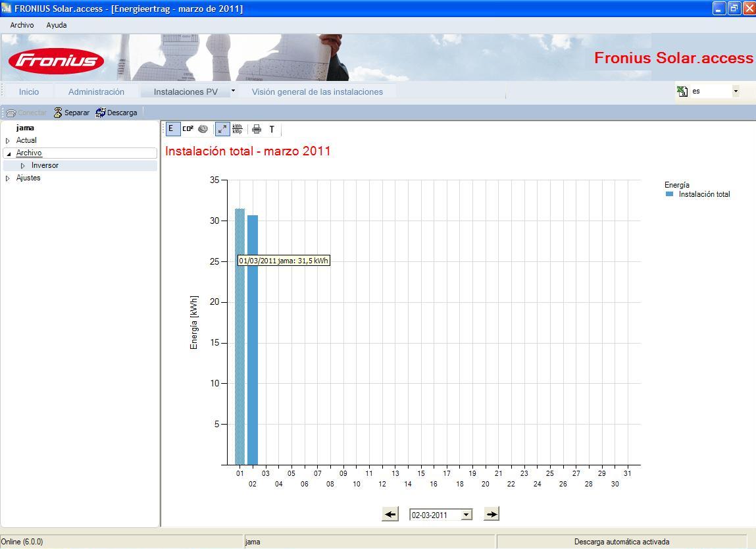Toggle kWh/kWp normalized display
Screen dimensions: 756x549
tap(238, 129)
